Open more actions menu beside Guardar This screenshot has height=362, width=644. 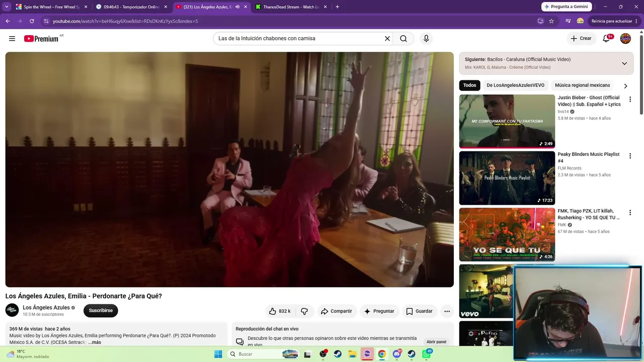click(447, 311)
